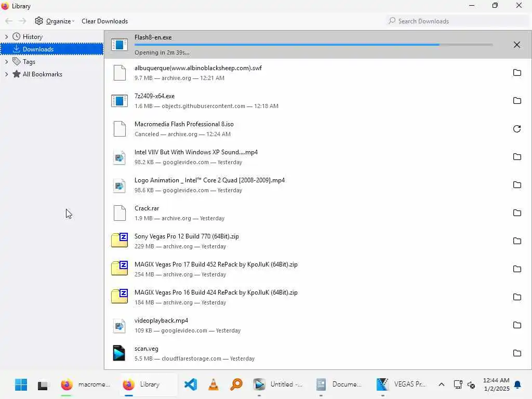
Task: Select Tags in the sidebar
Action: coord(29,62)
